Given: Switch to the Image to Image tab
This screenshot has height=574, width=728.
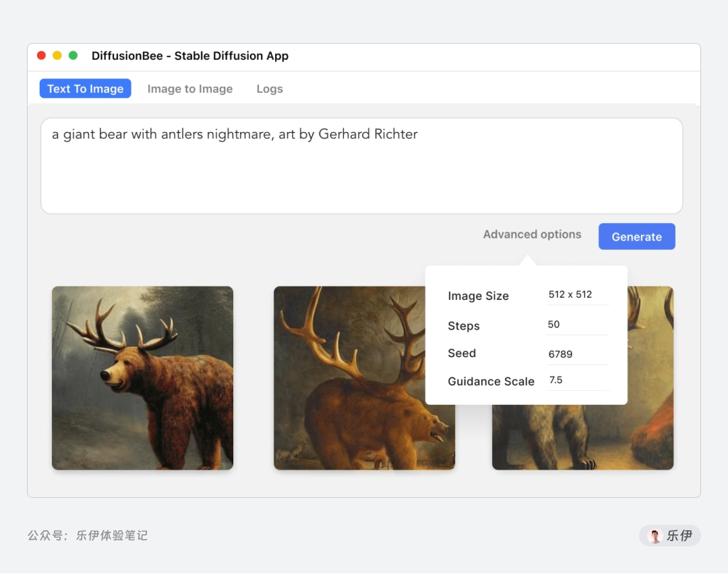Looking at the screenshot, I should click(x=190, y=88).
